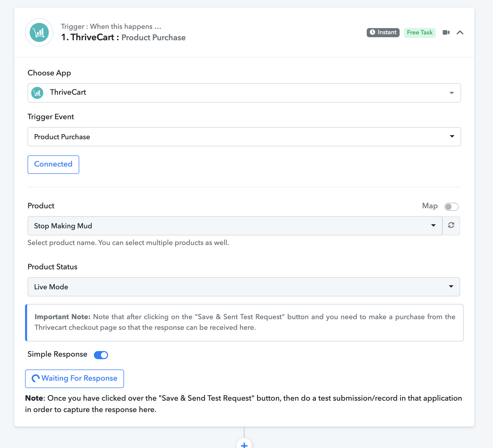Open the Product Status dropdown

pos(244,287)
